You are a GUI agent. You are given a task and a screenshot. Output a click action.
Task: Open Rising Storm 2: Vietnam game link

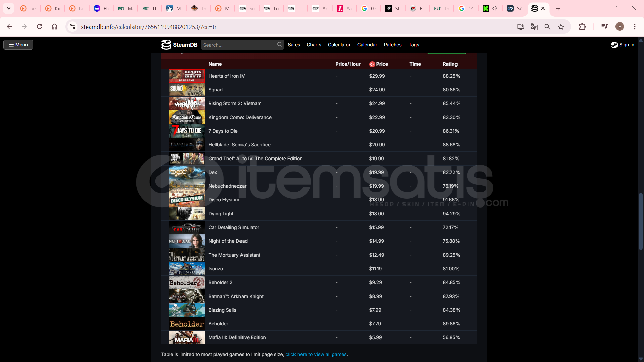(235, 103)
